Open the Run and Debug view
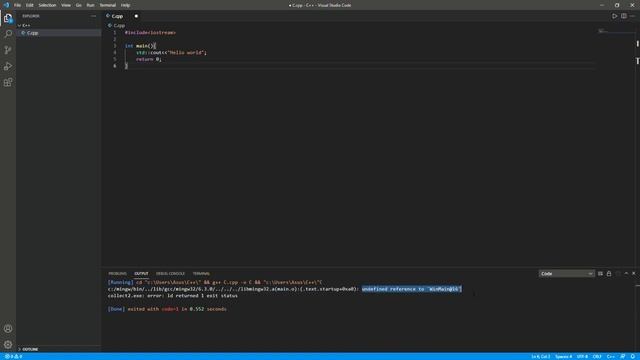Image resolution: width=640 pixels, height=360 pixels. coord(8,66)
